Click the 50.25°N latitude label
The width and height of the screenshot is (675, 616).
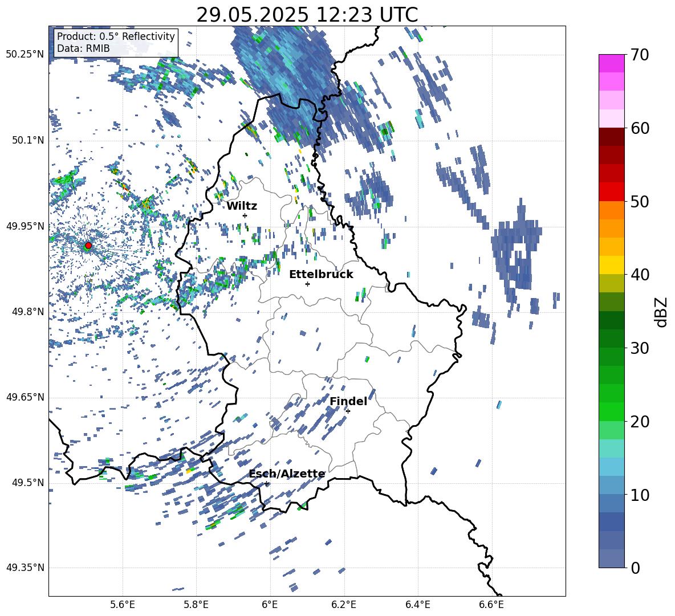click(x=25, y=55)
